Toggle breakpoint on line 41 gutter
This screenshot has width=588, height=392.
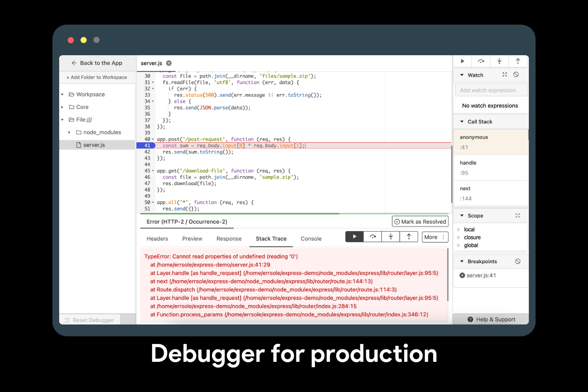tap(147, 146)
